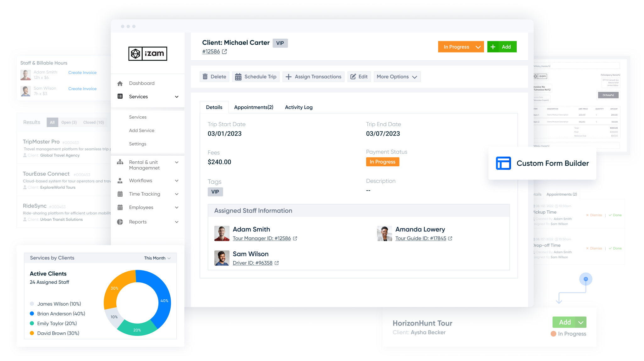Viewport: 644px width, 361px height.
Task: Open the HorizonHunt Tour Add dropdown arrow
Action: point(581,322)
